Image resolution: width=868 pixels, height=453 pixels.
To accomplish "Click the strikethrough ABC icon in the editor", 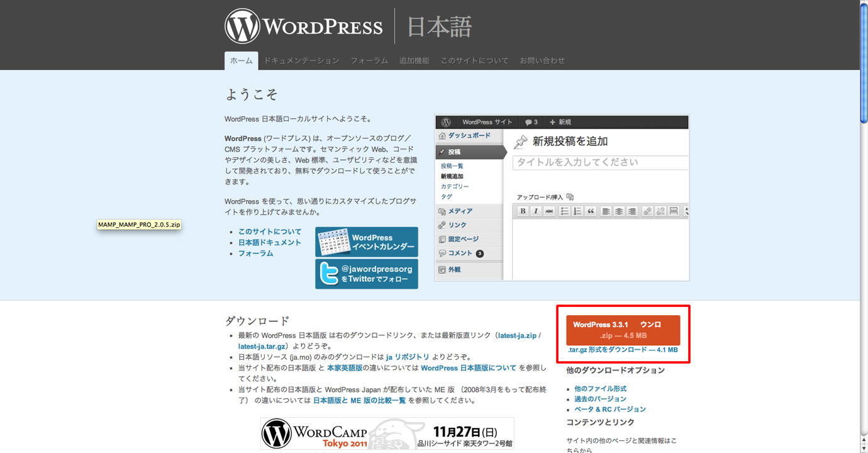I will click(x=549, y=211).
